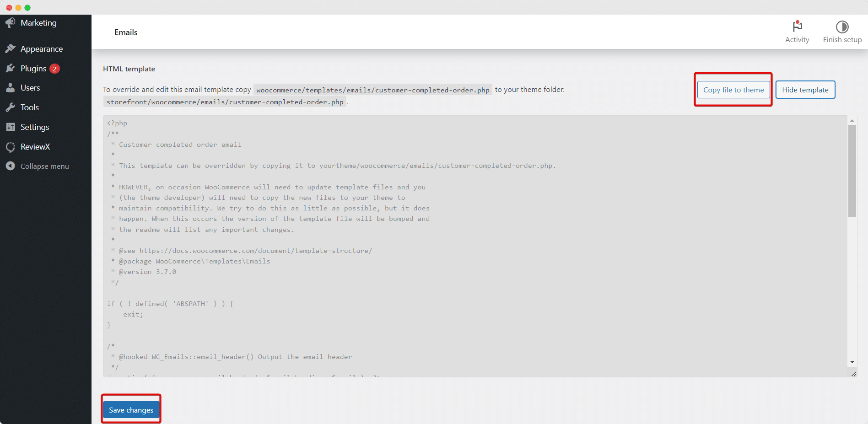Click the Finish setup label
This screenshot has width=868, height=424.
(x=842, y=40)
